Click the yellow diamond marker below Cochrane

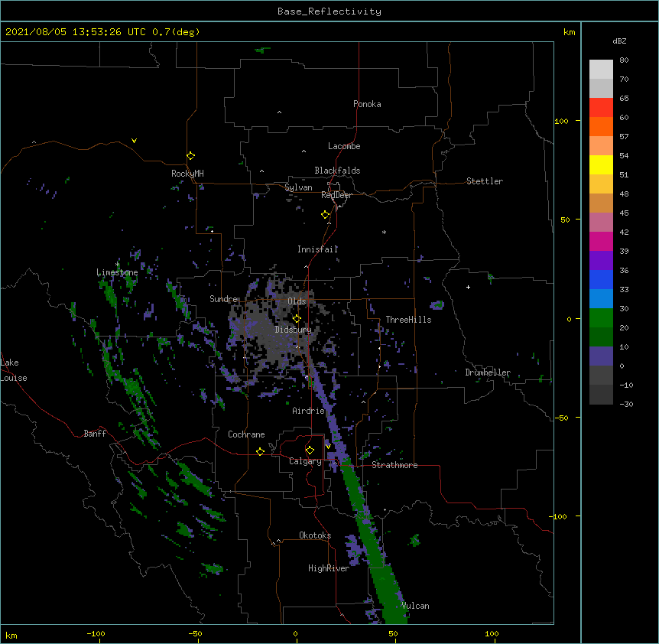[x=260, y=451]
